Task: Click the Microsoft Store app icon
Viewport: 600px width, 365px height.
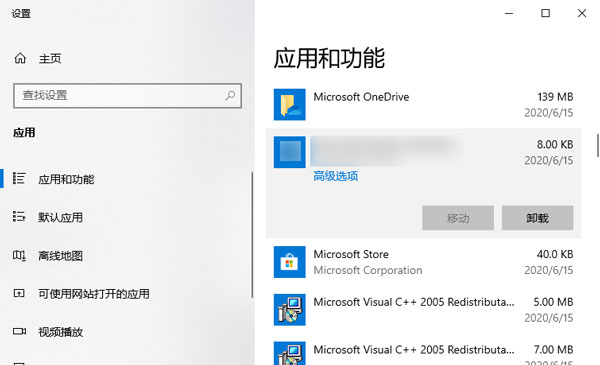Action: tap(290, 262)
